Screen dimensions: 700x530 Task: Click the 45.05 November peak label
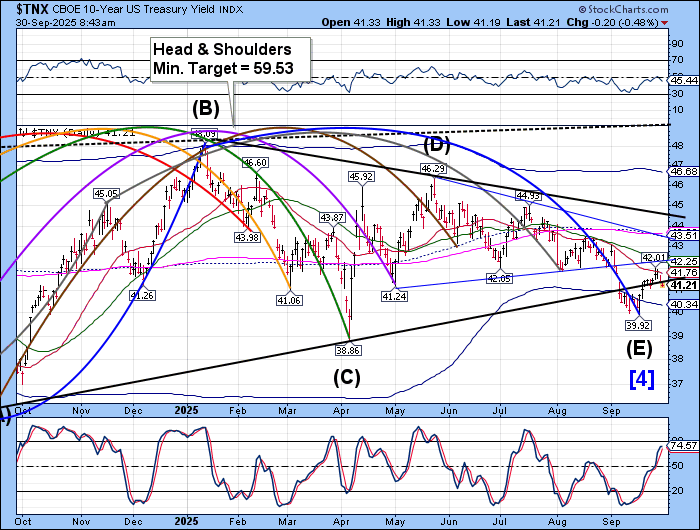tap(106, 193)
